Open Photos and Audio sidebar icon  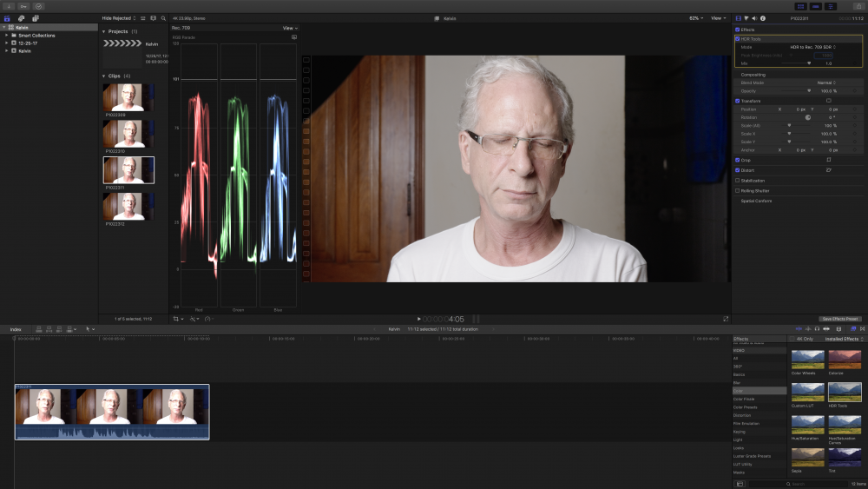pos(22,17)
